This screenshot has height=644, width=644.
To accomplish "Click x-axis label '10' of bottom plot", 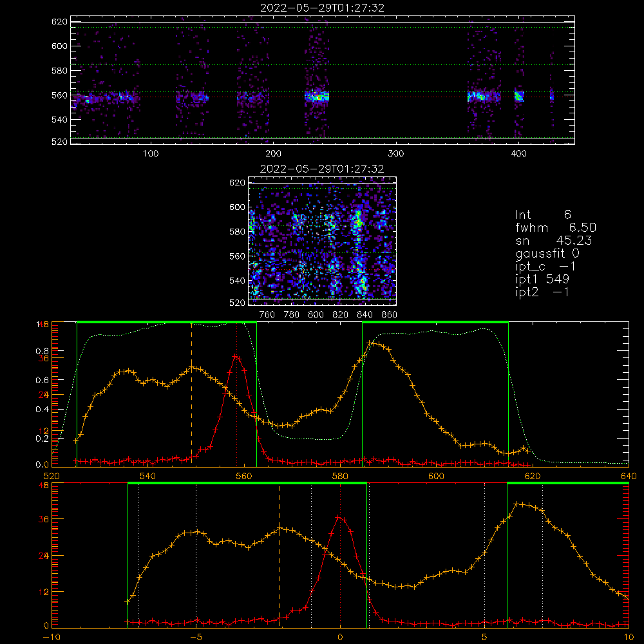I will coord(629,638).
